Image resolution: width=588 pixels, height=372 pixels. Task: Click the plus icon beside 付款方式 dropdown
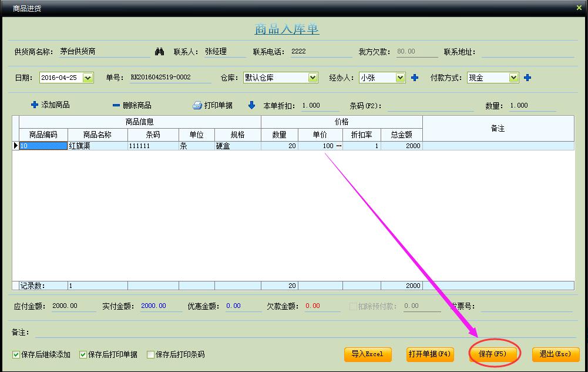click(x=527, y=78)
